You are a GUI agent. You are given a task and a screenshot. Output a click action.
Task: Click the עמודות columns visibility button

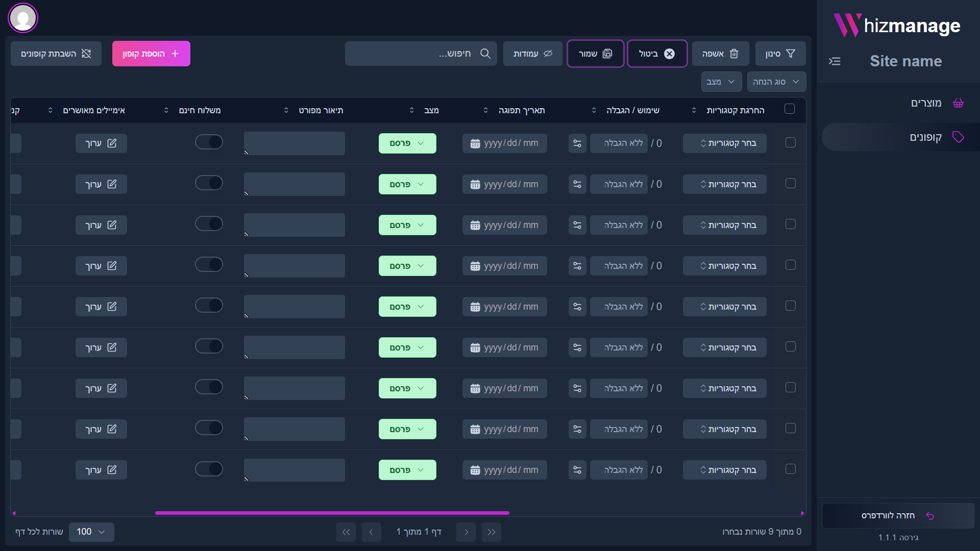coord(532,54)
